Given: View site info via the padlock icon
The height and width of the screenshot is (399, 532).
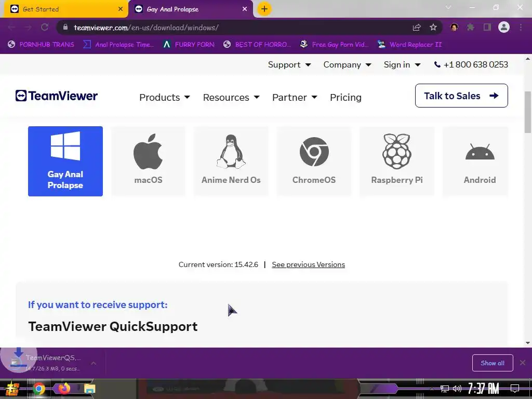Looking at the screenshot, I should pyautogui.click(x=65, y=28).
